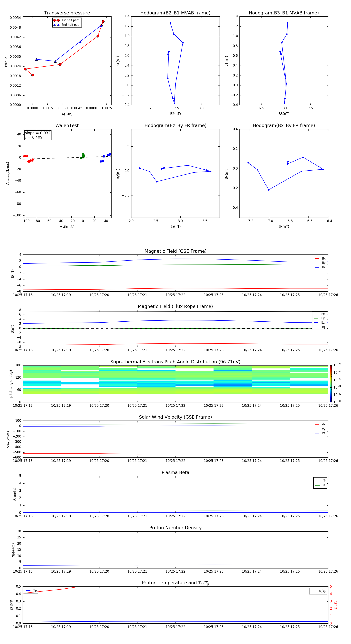Click the 'Proton Number Density' title

pos(175,528)
